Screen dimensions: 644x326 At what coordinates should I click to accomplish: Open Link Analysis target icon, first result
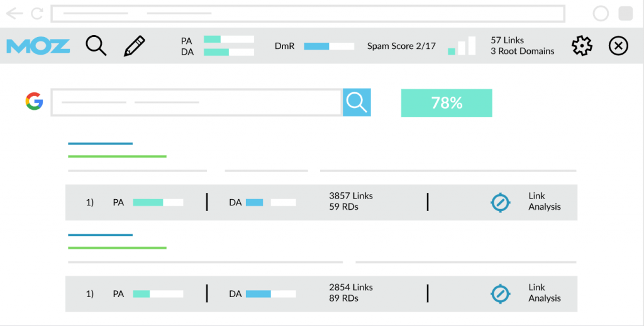click(x=501, y=202)
